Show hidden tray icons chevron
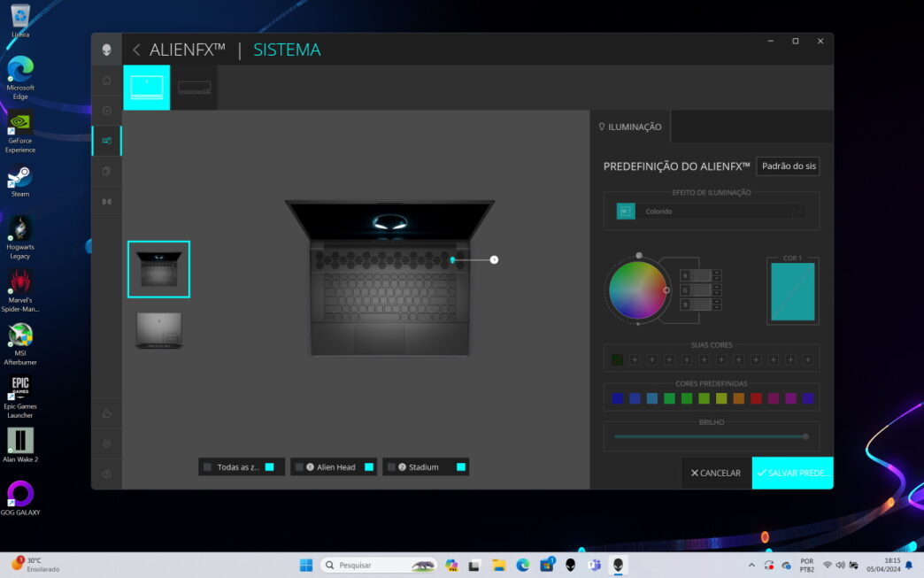The height and width of the screenshot is (578, 924). 751,565
